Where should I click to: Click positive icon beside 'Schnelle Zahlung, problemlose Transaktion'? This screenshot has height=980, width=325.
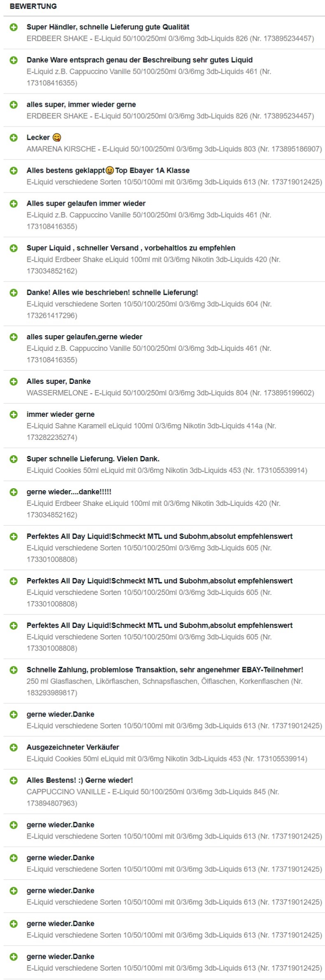click(14, 670)
